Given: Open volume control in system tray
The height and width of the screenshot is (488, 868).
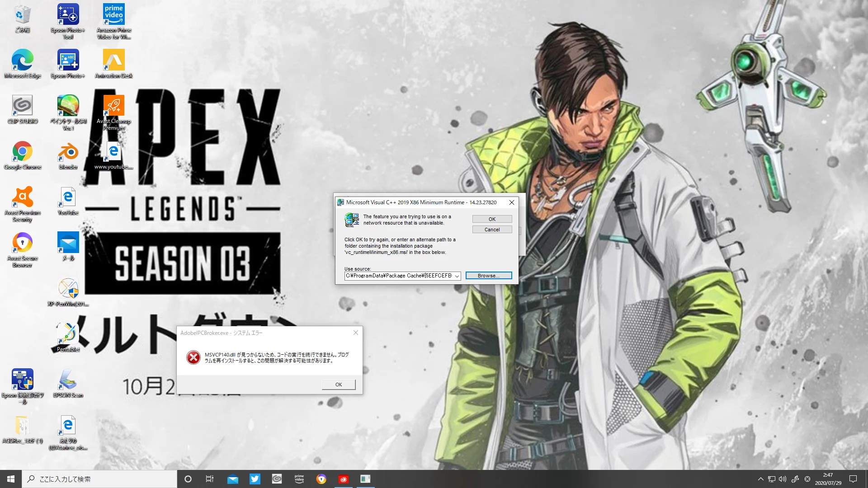Looking at the screenshot, I should 783,479.
